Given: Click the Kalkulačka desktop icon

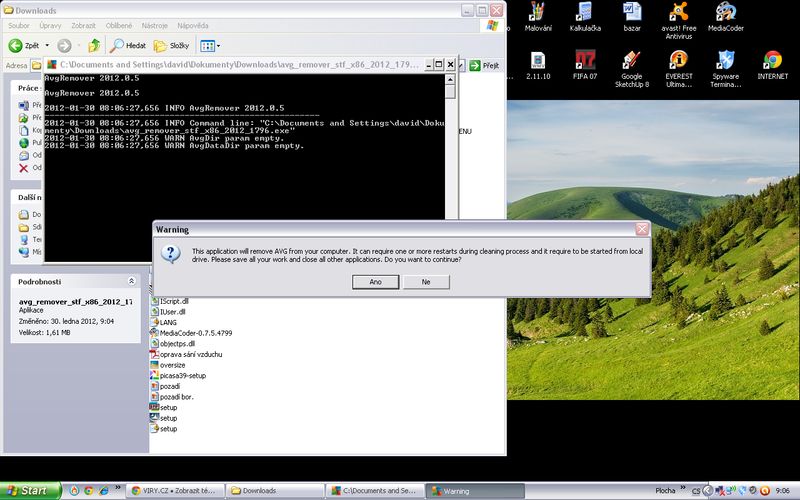Looking at the screenshot, I should 585,17.
